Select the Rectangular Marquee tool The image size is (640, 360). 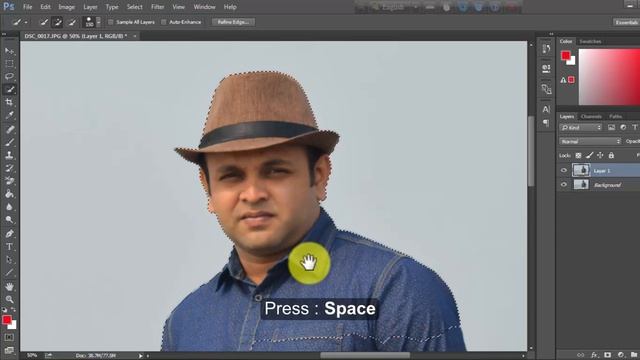click(x=9, y=64)
